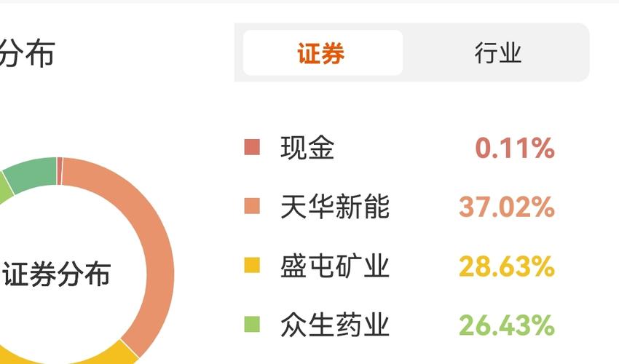Open the 盛屯矿业 holding entry

[335, 266]
